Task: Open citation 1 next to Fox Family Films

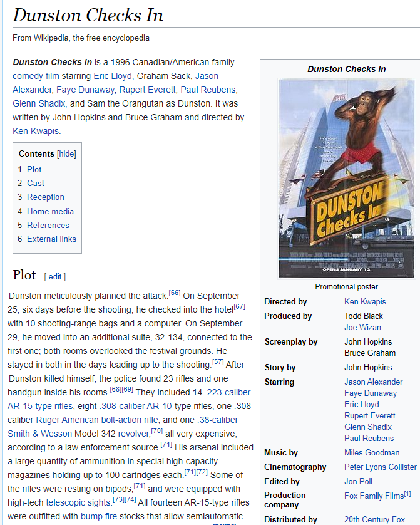Action: tap(407, 494)
